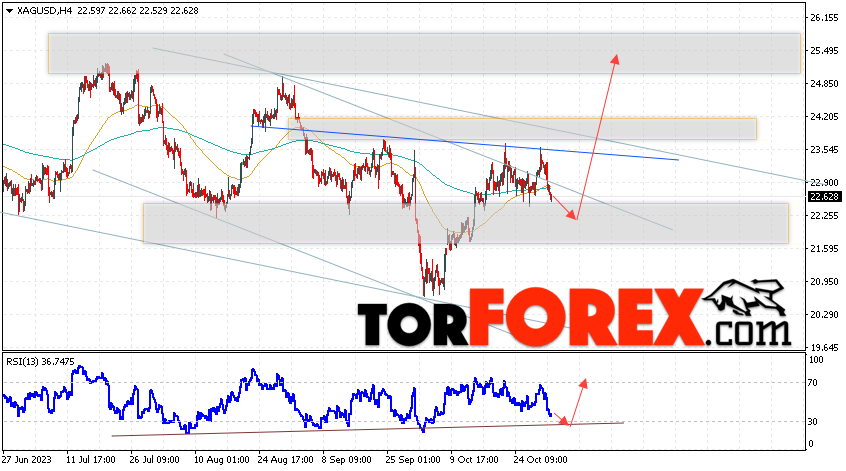Click the 8 Sep 09:00 date label
This screenshot has height=471, width=846.
click(346, 460)
